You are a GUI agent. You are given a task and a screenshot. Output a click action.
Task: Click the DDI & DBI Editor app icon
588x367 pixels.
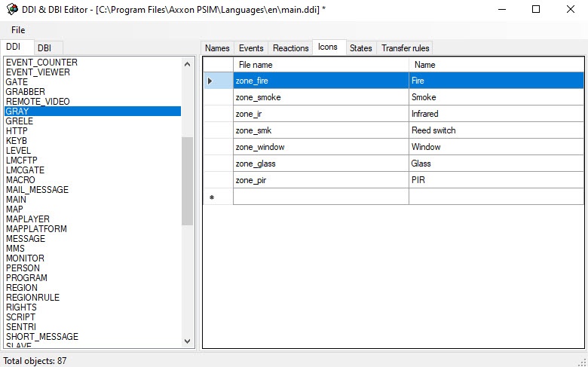point(12,9)
